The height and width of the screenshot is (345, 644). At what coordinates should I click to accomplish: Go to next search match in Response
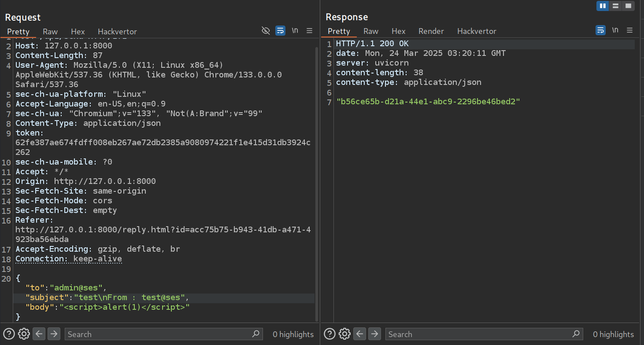tap(374, 334)
